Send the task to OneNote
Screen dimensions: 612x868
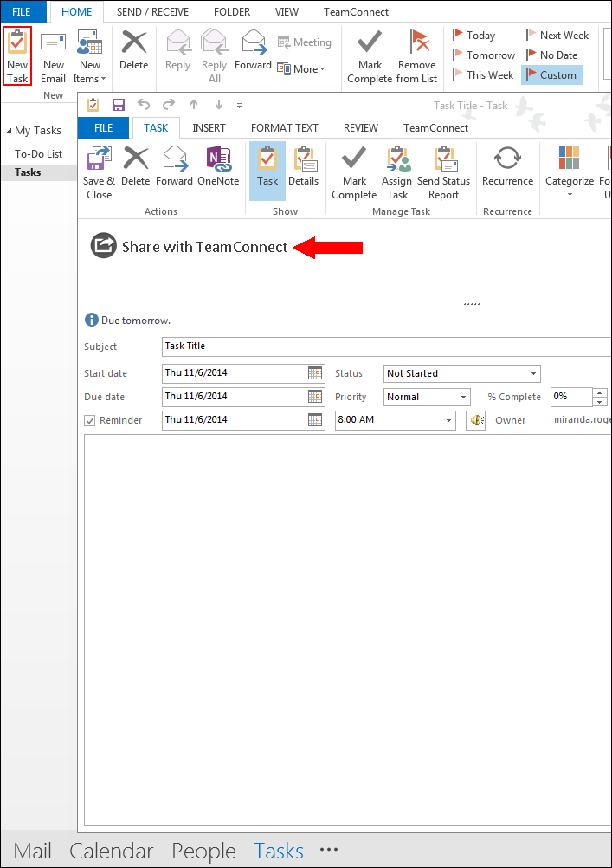click(x=218, y=166)
